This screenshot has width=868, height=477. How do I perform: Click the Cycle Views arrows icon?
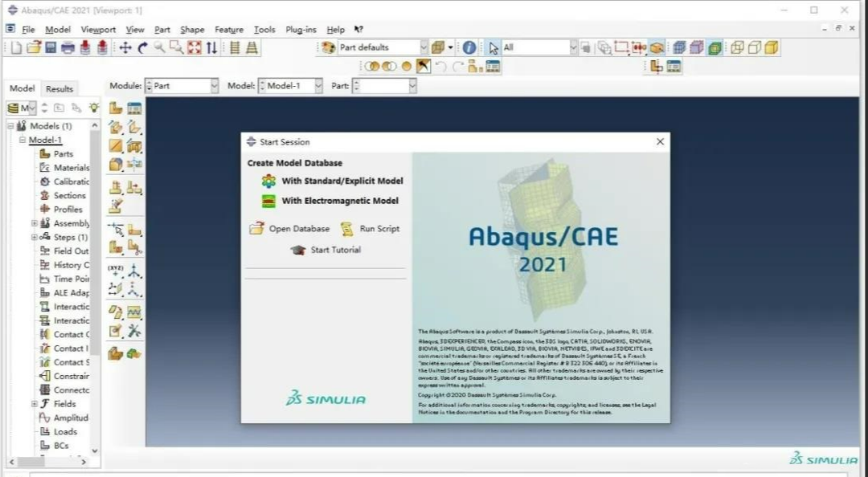coord(211,47)
